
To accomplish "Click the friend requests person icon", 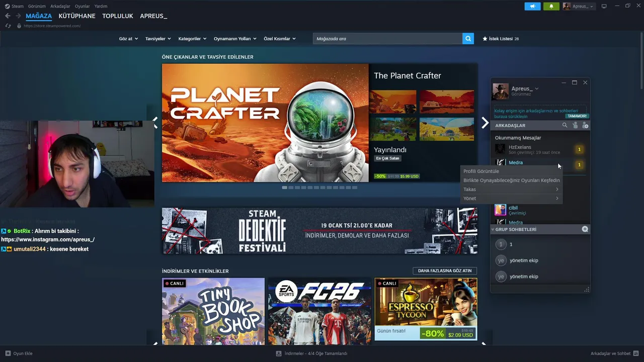I will tap(575, 125).
